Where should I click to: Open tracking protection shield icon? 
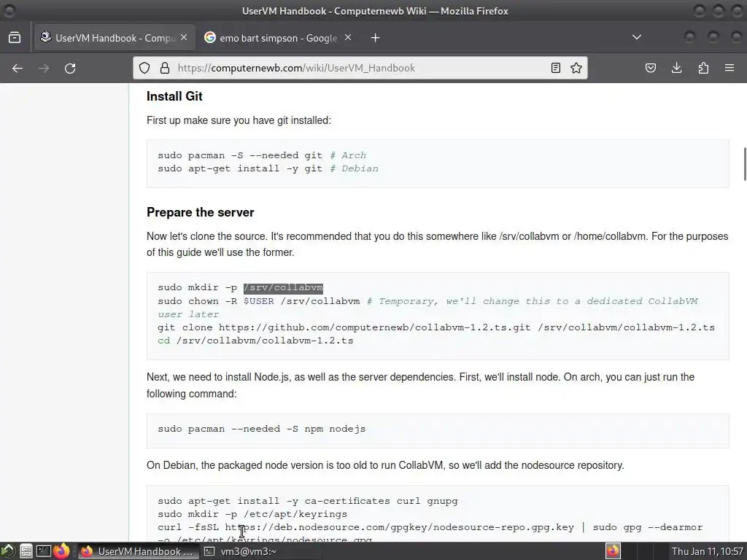pos(144,68)
